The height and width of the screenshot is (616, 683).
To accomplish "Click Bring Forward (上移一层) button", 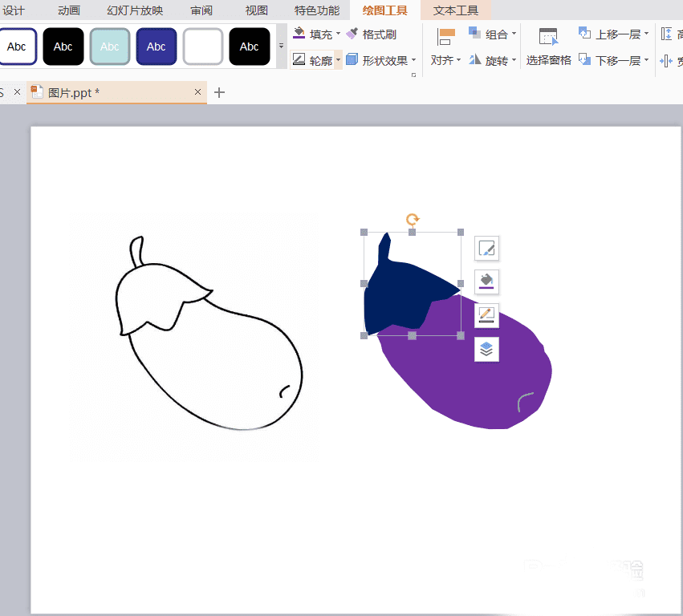I will pos(613,34).
